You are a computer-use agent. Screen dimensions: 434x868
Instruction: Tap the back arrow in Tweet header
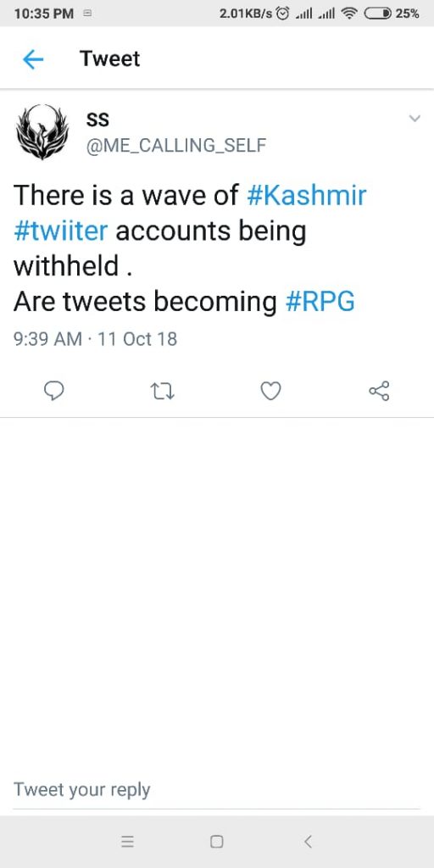pos(33,59)
